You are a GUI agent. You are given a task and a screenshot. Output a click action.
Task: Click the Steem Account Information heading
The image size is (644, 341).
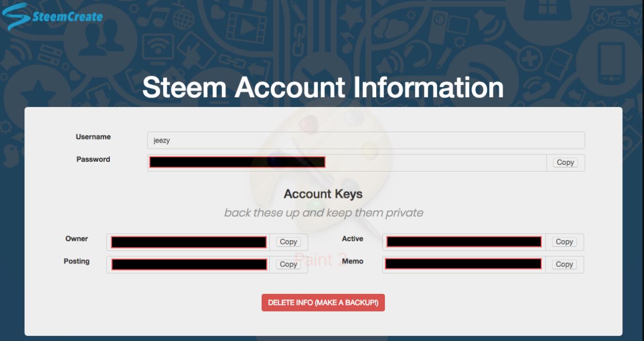coord(323,87)
